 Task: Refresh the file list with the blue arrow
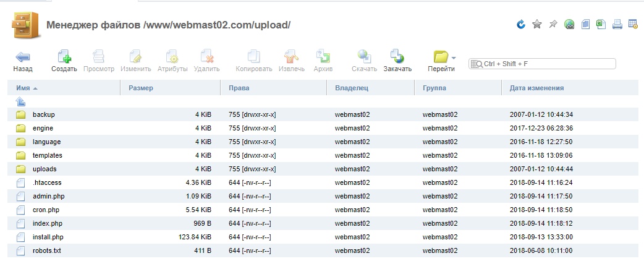[x=521, y=25]
